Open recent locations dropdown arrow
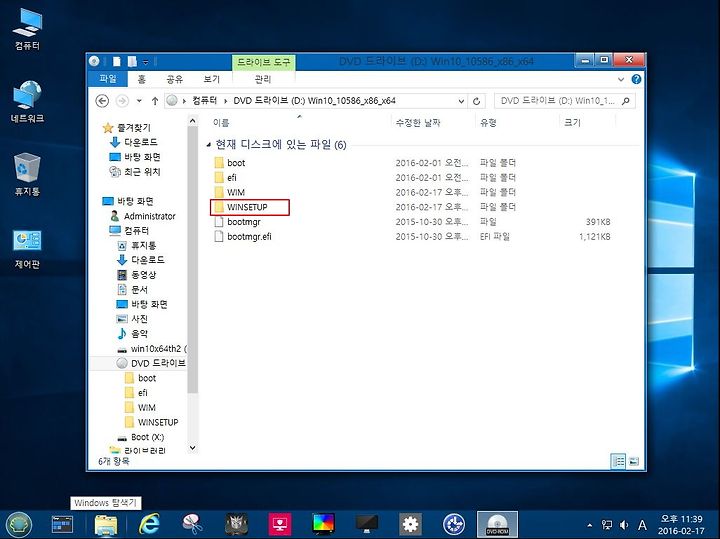This screenshot has width=720, height=539. [139, 101]
